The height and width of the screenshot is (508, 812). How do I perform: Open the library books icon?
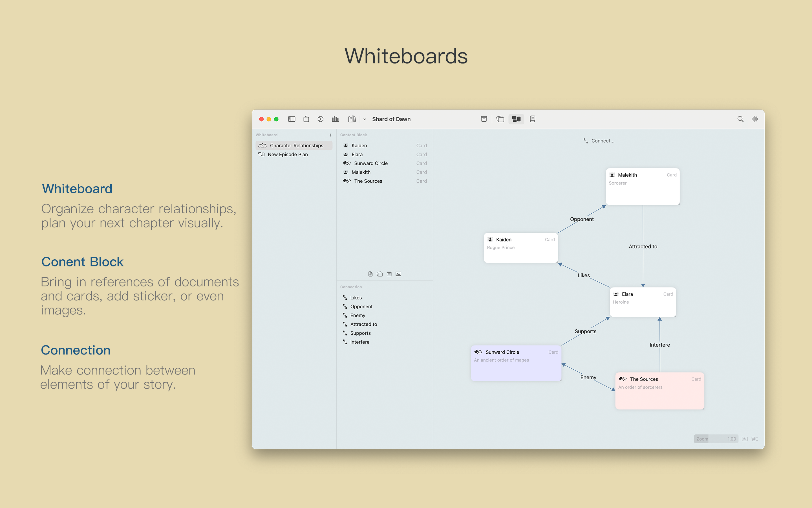(x=352, y=119)
